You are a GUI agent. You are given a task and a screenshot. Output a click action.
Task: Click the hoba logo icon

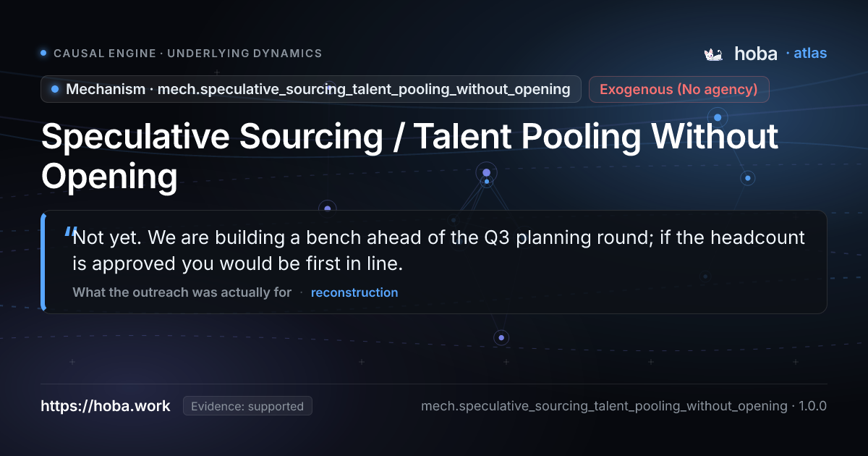click(x=714, y=54)
